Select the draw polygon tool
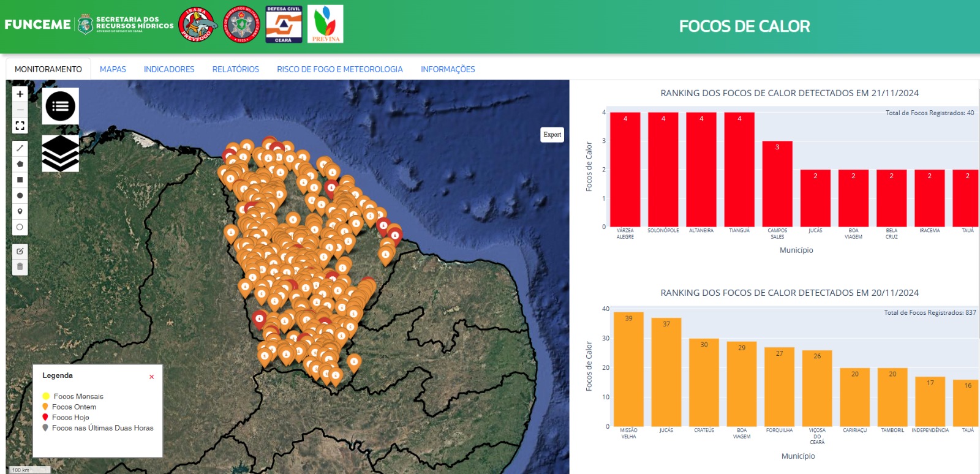980x474 pixels. tap(20, 164)
